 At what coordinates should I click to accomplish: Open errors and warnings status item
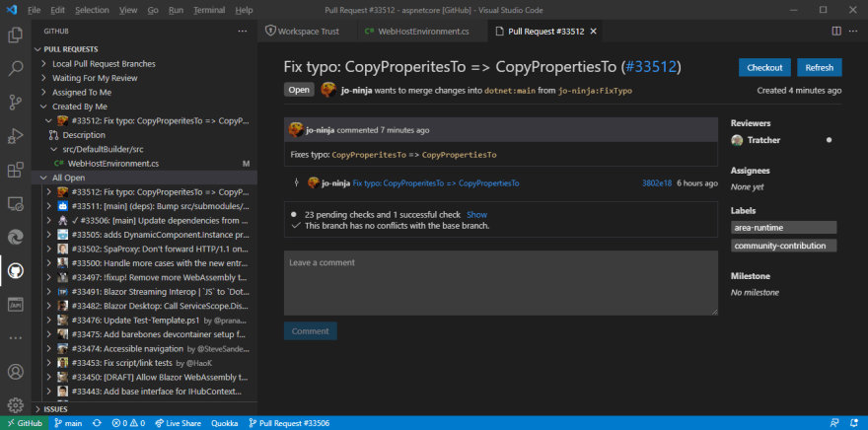[x=128, y=423]
